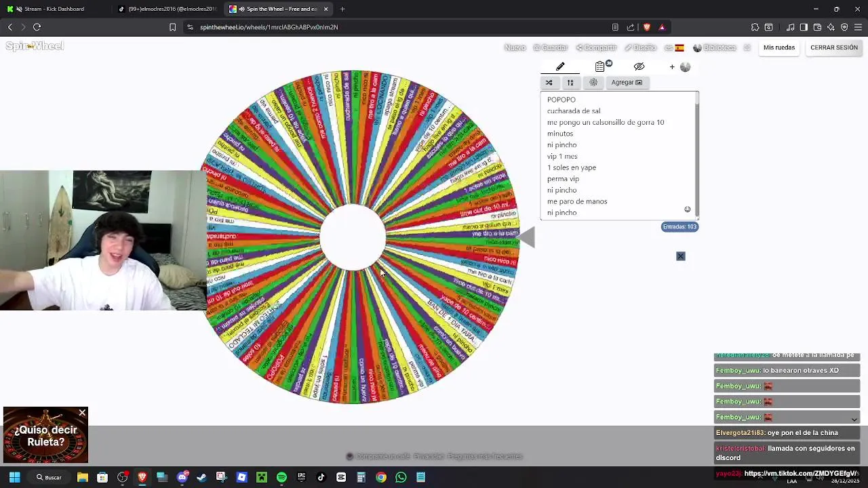Close the Spin the Wheel browser tab
Viewport: 868px width, 488px height.
point(326,9)
